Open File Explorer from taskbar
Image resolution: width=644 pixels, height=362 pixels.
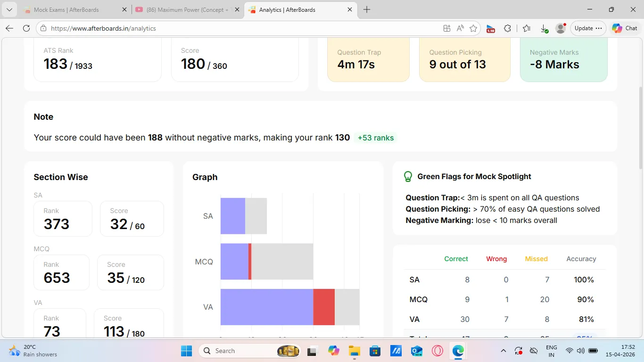point(354,351)
